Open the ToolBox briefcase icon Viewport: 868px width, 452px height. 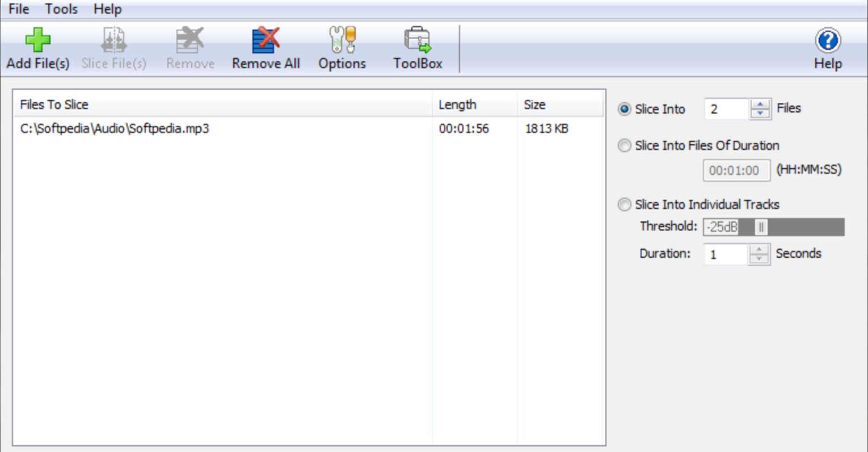pyautogui.click(x=418, y=41)
